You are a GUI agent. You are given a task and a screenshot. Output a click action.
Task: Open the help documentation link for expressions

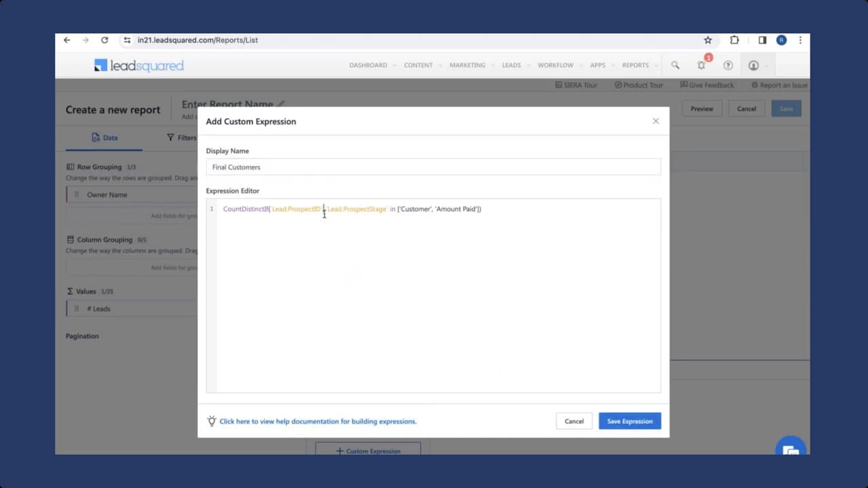click(317, 422)
